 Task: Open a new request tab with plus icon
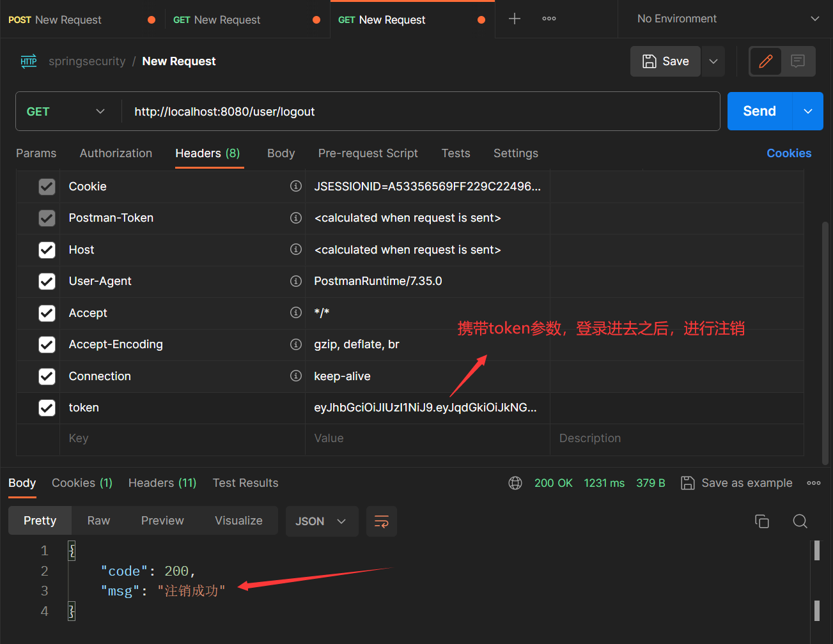[x=515, y=19]
